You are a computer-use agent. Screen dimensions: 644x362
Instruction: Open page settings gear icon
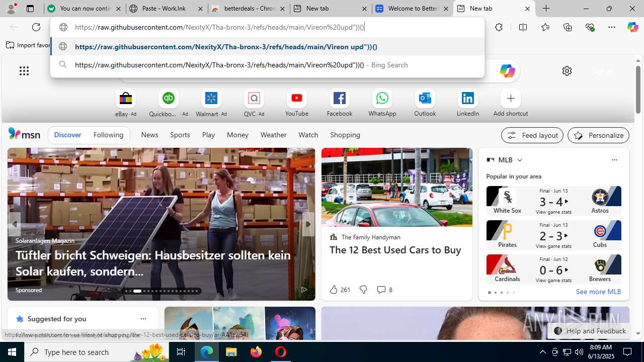coord(567,71)
